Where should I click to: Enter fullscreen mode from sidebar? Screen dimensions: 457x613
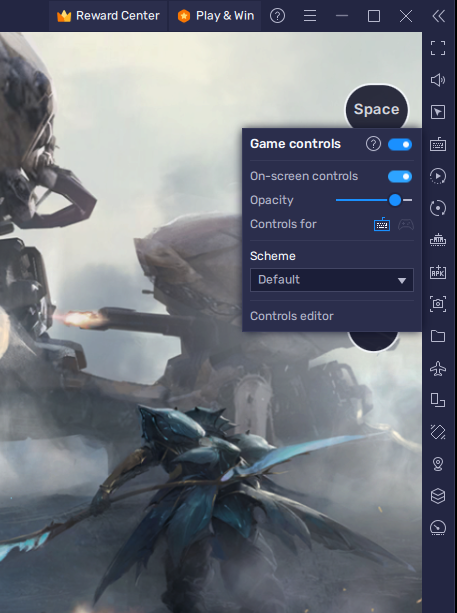438,48
